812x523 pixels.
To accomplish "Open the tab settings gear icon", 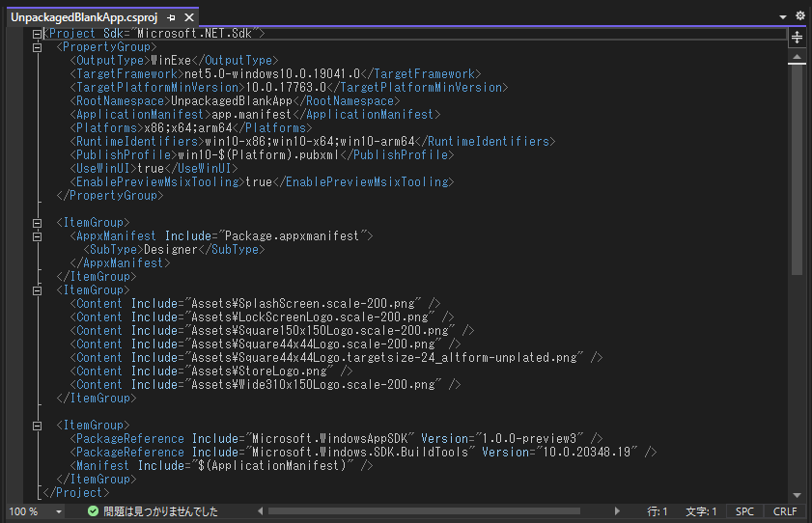I will pyautogui.click(x=800, y=16).
